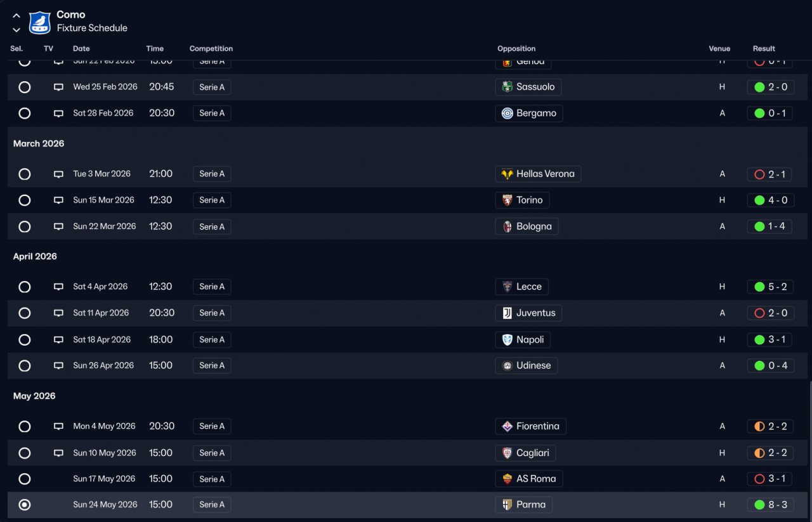
Task: Click the Result column header
Action: coord(764,49)
